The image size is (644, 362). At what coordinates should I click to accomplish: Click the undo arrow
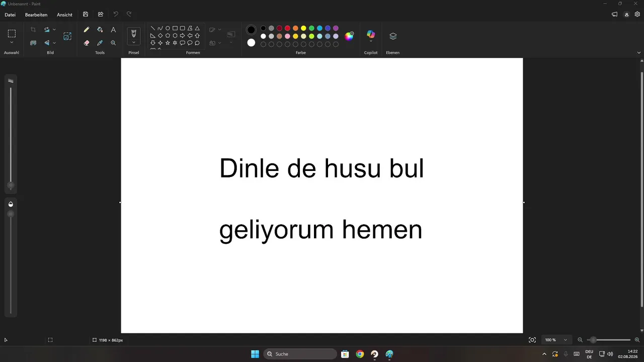pos(116,15)
